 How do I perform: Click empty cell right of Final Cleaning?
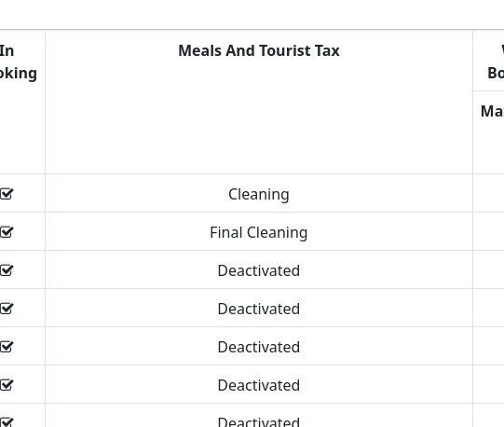[x=488, y=231]
